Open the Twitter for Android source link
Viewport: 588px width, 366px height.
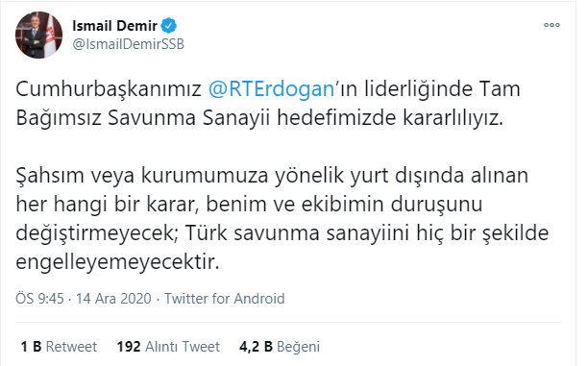click(225, 299)
